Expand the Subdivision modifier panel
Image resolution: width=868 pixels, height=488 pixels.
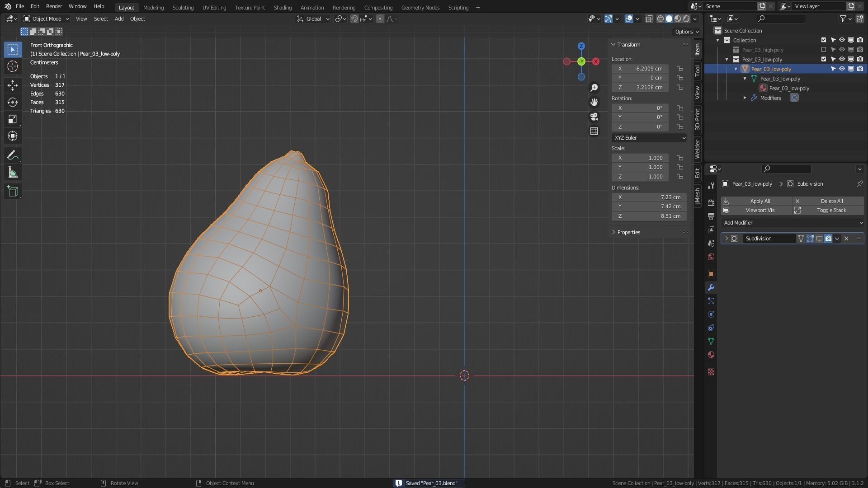click(x=726, y=239)
